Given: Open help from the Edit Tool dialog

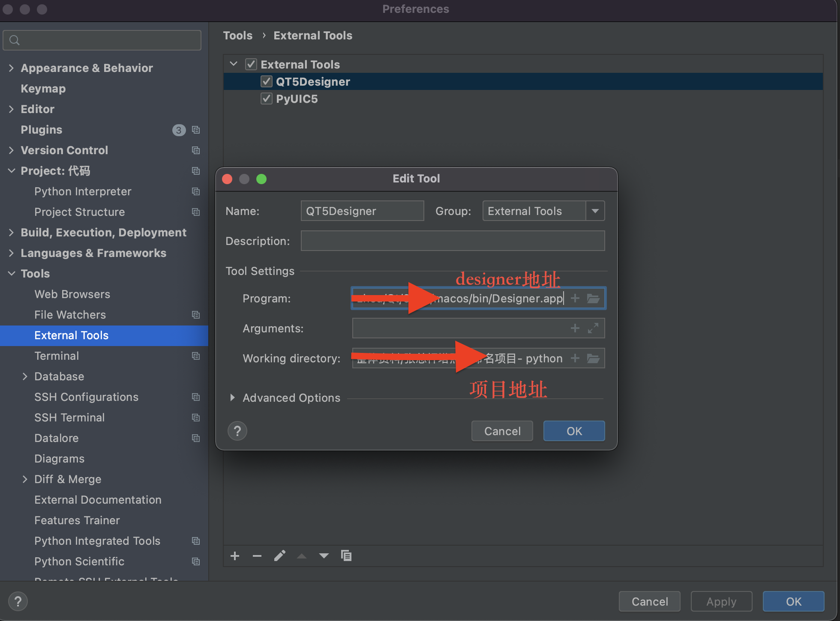Looking at the screenshot, I should pos(237,431).
